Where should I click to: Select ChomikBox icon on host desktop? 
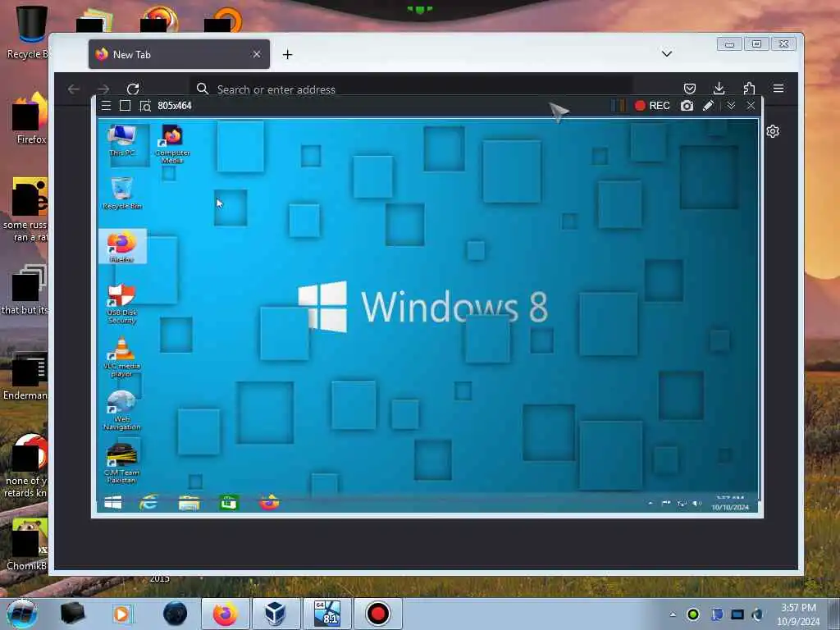[25, 546]
